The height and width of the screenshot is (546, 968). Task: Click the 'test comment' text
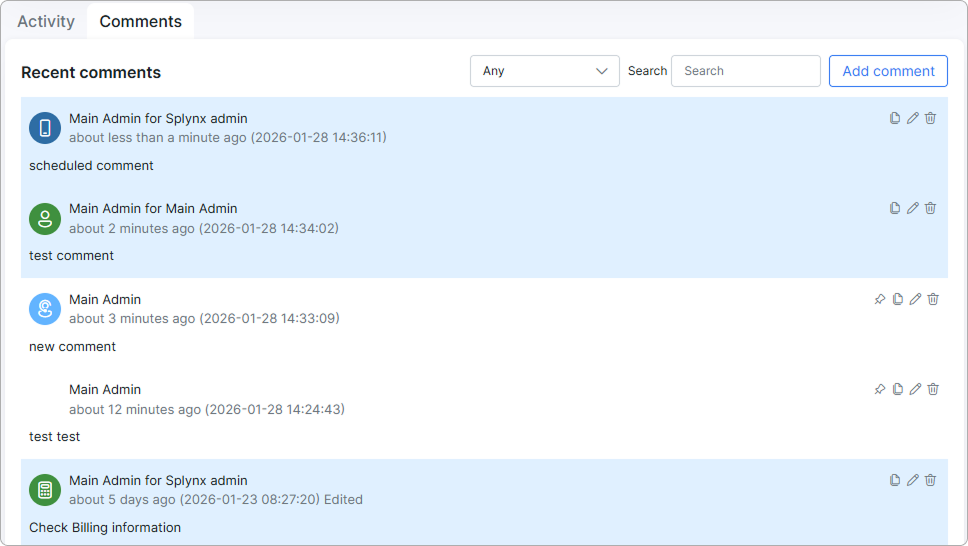click(71, 256)
